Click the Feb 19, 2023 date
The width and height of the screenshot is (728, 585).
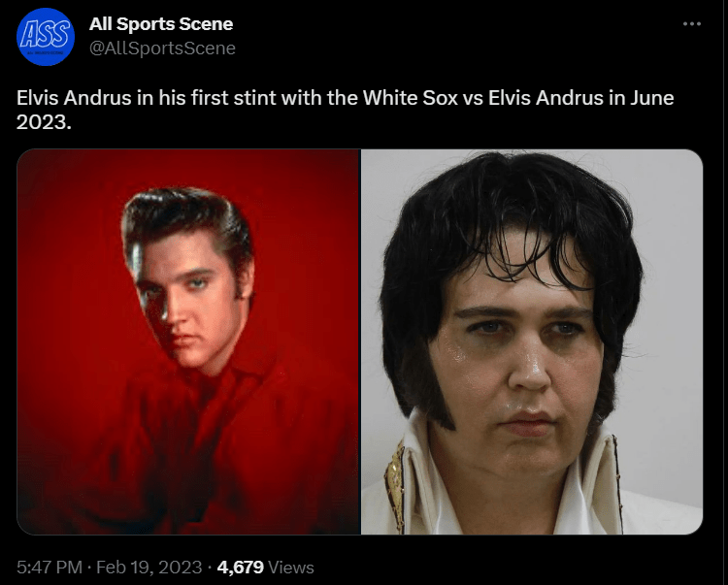(x=149, y=567)
